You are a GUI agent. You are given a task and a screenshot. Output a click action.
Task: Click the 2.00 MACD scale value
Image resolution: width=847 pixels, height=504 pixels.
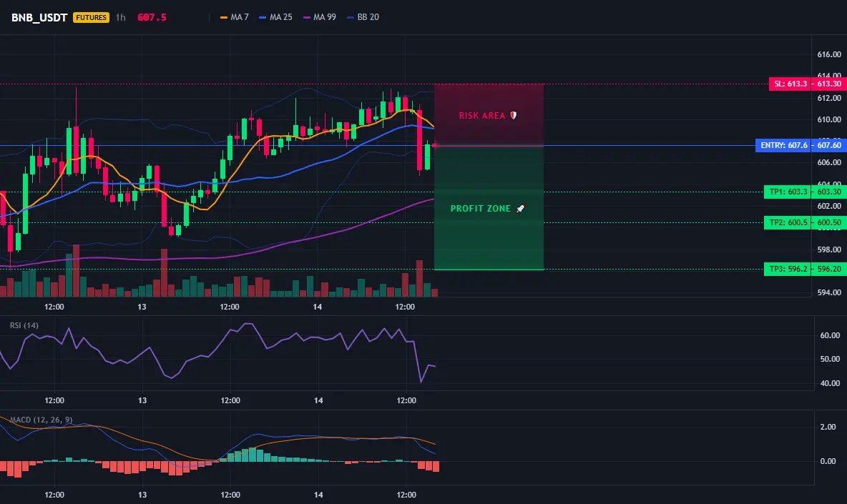tap(828, 427)
